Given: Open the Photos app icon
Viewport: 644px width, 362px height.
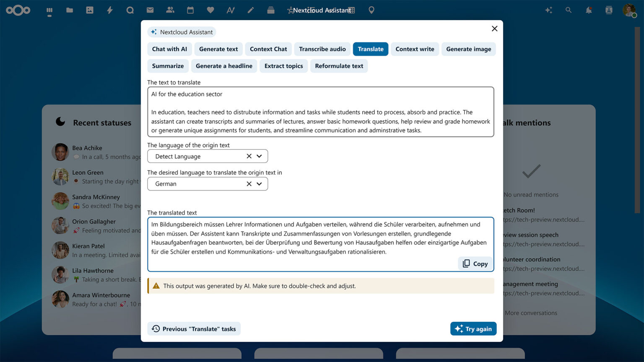Looking at the screenshot, I should coord(90,10).
